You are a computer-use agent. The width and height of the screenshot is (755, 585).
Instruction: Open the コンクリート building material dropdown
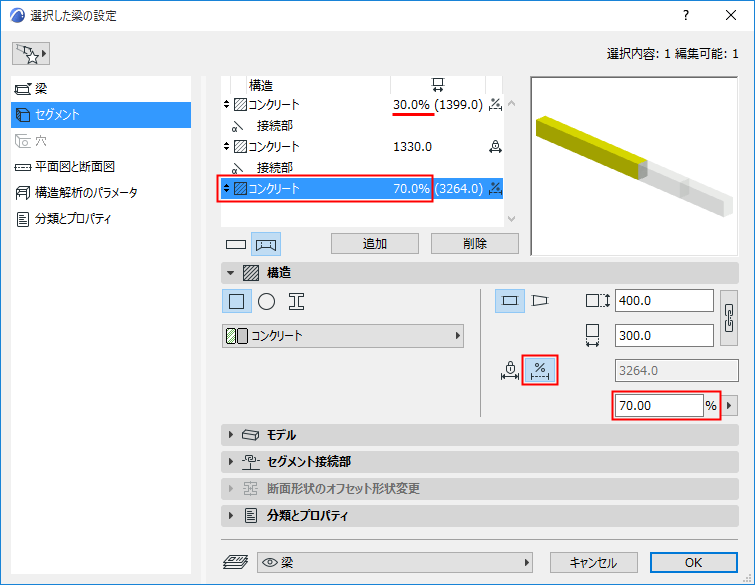pyautogui.click(x=343, y=336)
